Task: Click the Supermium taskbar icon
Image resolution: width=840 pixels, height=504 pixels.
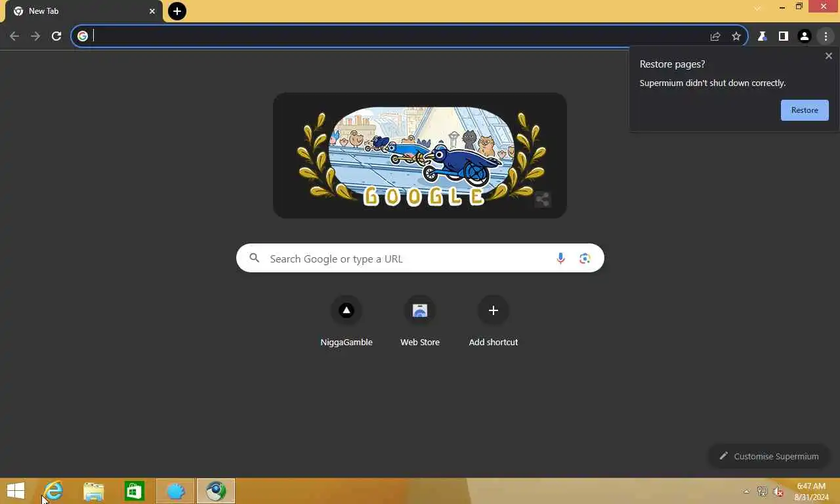Action: pyautogui.click(x=216, y=491)
